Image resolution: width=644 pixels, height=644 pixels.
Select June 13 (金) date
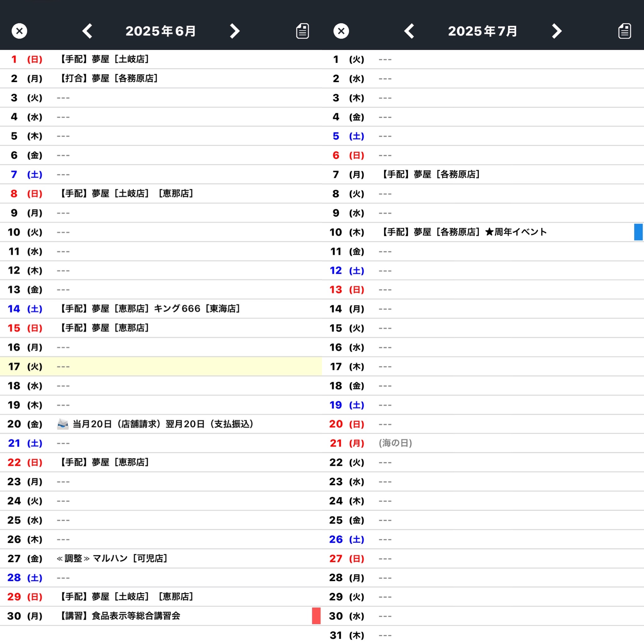click(25, 290)
